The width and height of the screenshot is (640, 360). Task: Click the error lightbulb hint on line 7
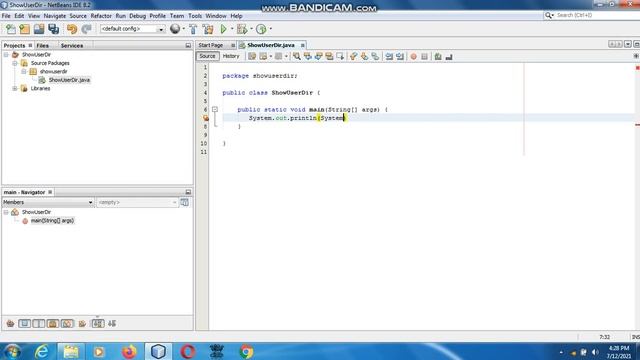coord(206,118)
